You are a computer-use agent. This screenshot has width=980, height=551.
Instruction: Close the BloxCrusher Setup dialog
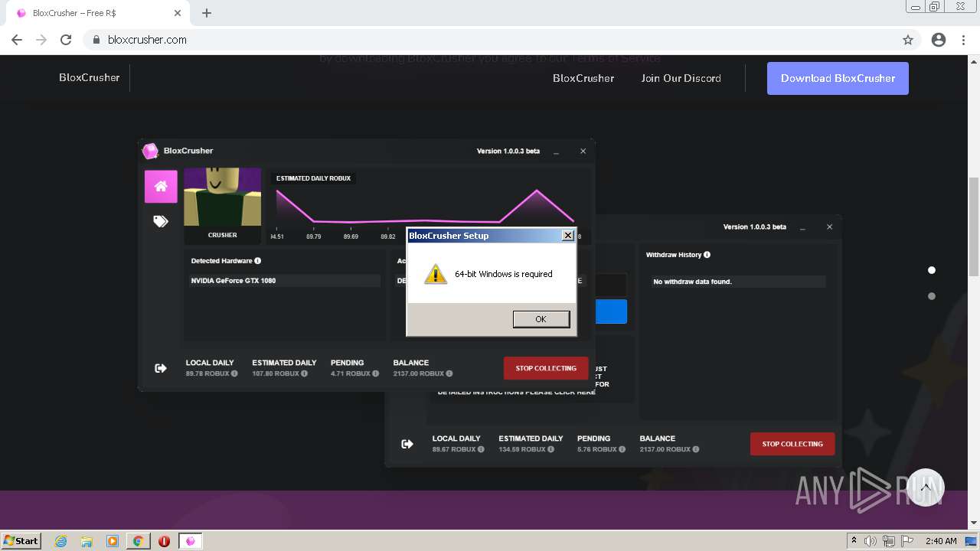[567, 236]
